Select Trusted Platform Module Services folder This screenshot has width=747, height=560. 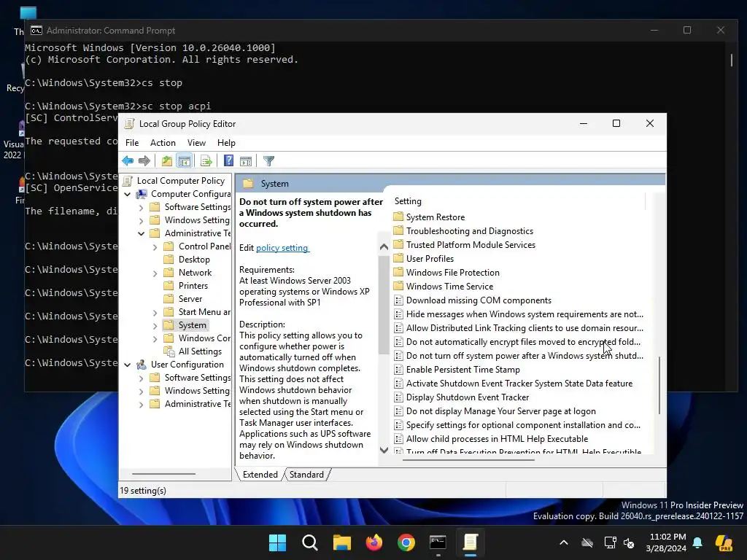(x=471, y=245)
